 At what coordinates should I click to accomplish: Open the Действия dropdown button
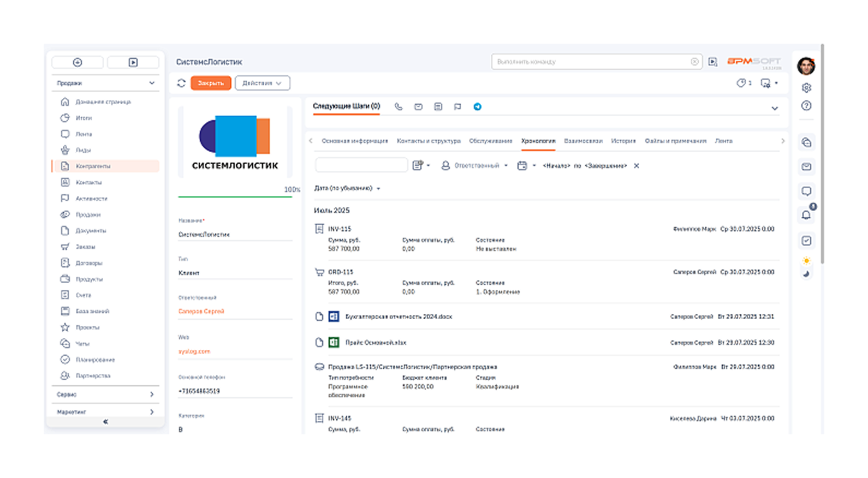262,83
